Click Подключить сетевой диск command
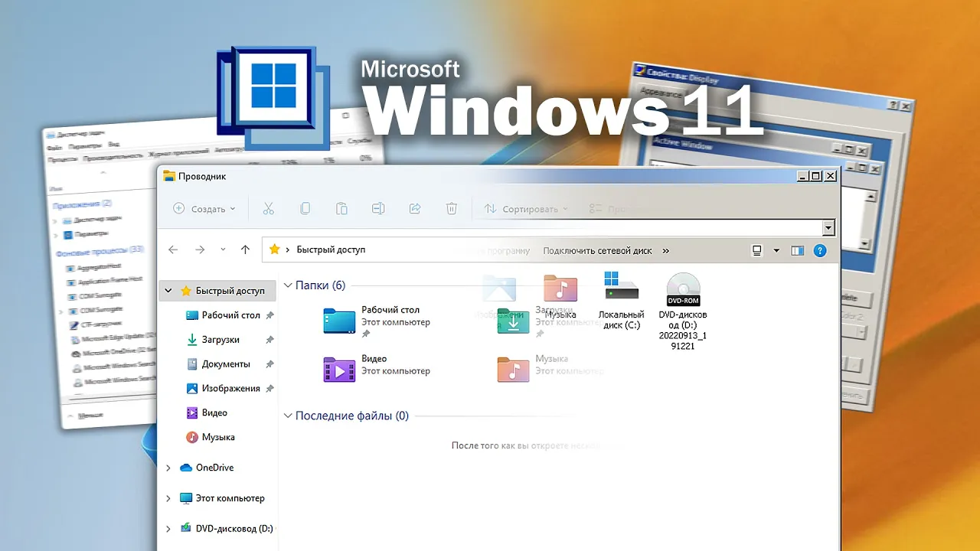This screenshot has width=980, height=551. (x=597, y=250)
